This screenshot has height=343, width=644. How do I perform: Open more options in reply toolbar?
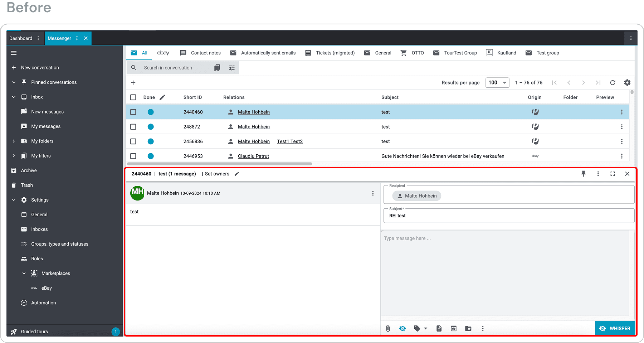coord(483,328)
